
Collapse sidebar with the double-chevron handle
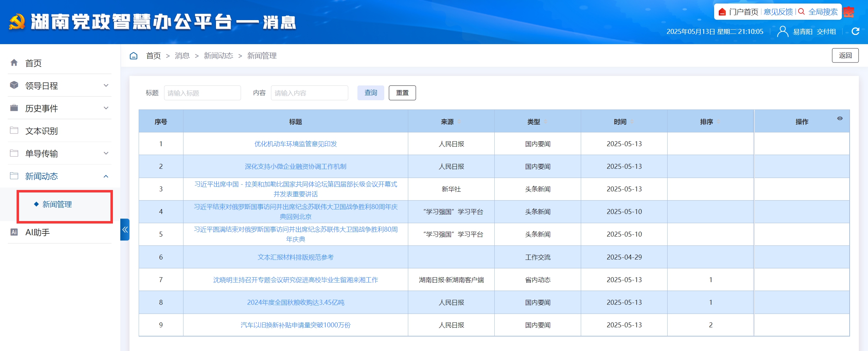(125, 230)
